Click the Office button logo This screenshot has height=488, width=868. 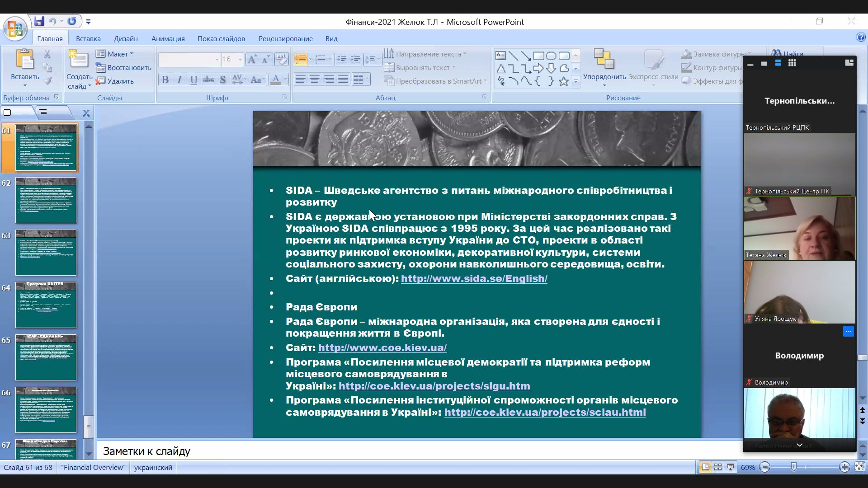tap(15, 29)
